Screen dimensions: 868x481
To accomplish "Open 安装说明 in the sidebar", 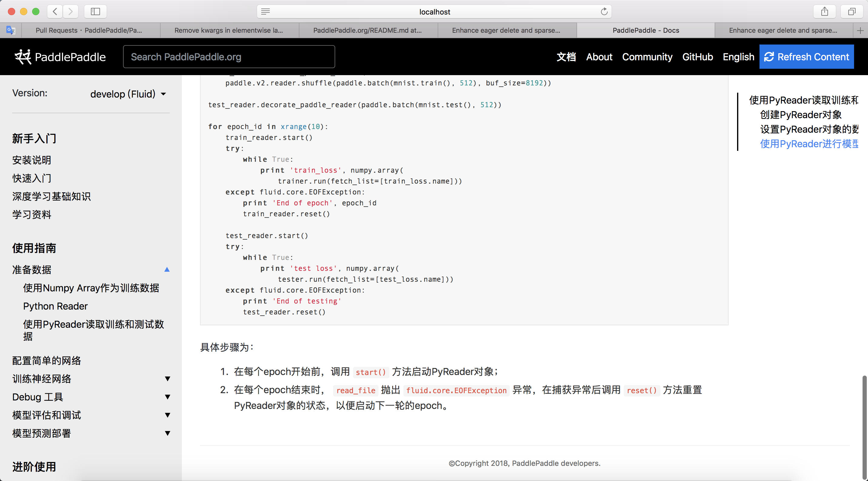I will (x=32, y=160).
